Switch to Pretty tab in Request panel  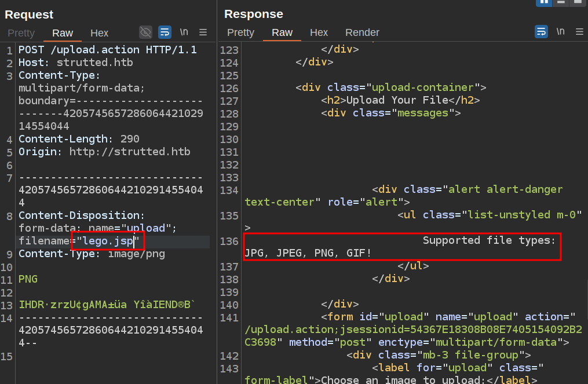tap(21, 33)
